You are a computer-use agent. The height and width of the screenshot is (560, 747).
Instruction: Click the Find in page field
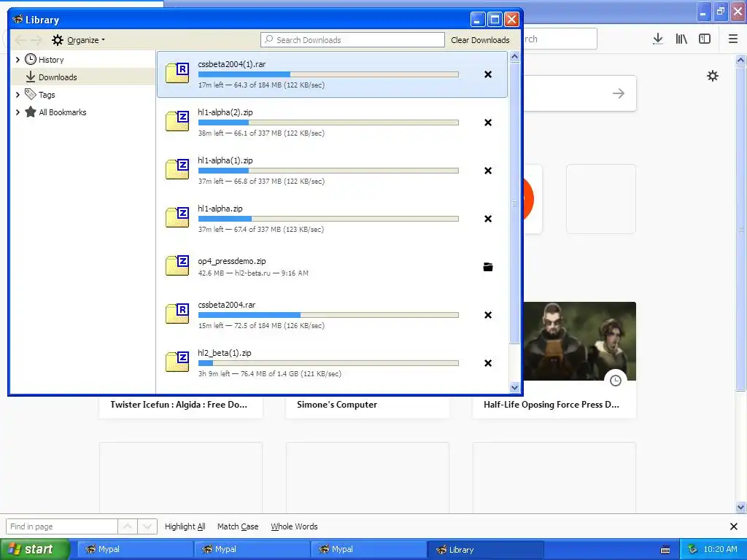tap(61, 526)
